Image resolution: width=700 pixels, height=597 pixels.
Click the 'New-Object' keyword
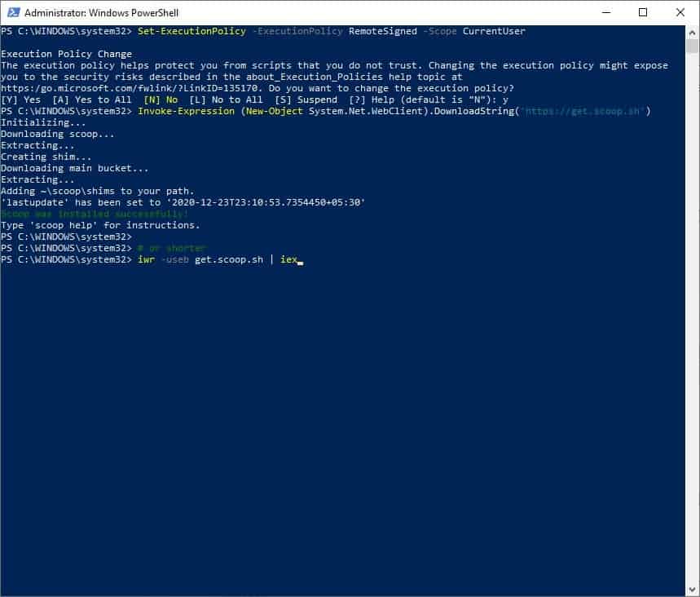coord(274,111)
